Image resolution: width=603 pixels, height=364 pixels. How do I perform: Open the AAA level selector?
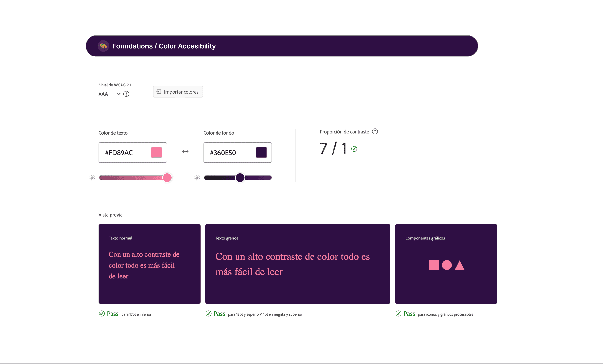[x=103, y=94]
